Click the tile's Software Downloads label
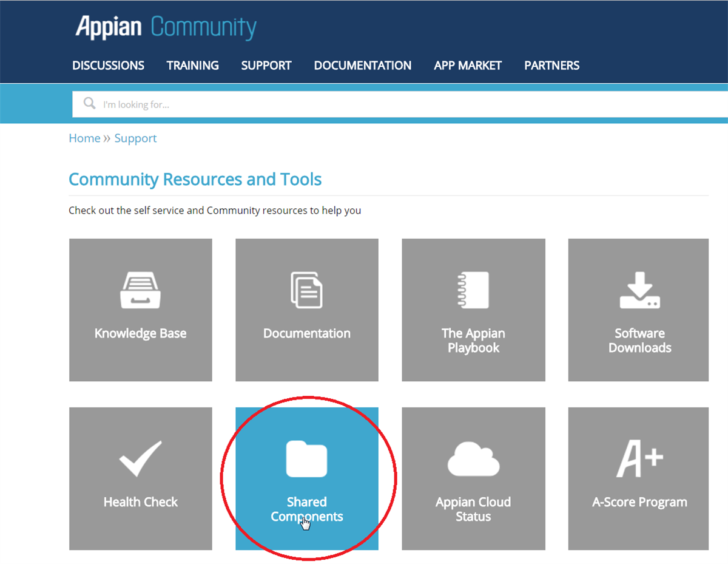The width and height of the screenshot is (728, 564). [639, 341]
